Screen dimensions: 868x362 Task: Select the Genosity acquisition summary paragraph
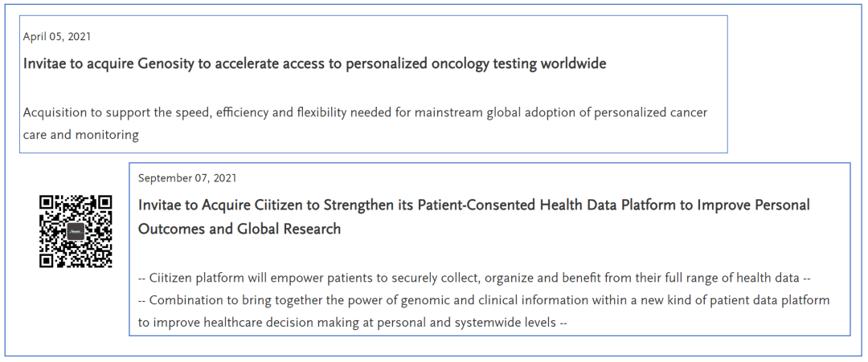[x=365, y=123]
